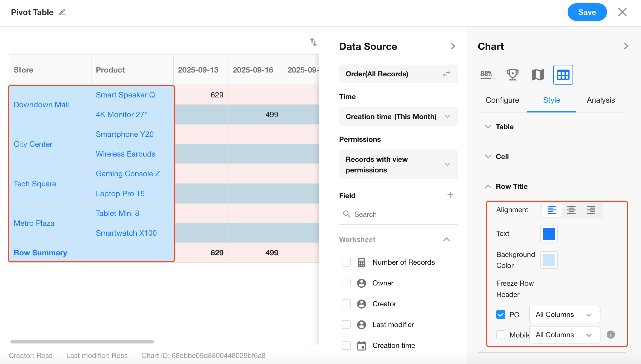Image resolution: width=641 pixels, height=364 pixels.
Task: Select the map chart type icon
Action: (x=538, y=74)
